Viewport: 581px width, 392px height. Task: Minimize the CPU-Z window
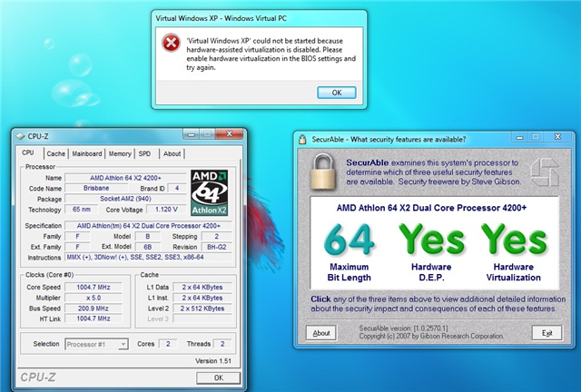192,134
